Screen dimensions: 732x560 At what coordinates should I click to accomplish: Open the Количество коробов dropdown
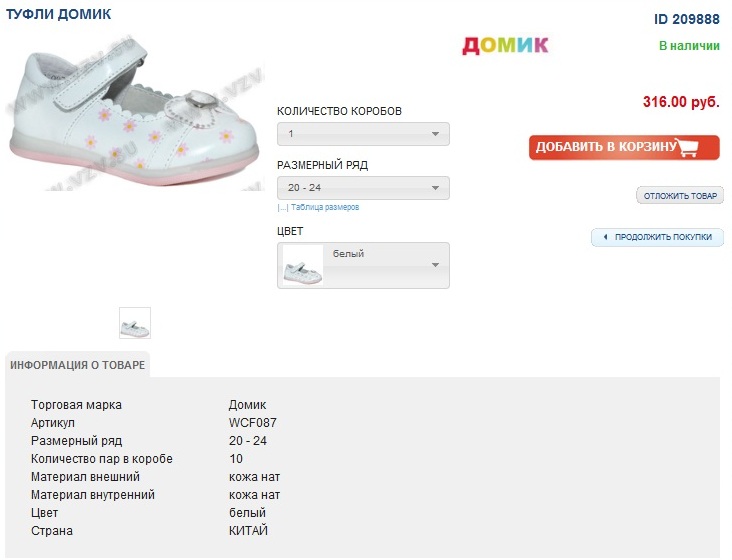(x=363, y=134)
